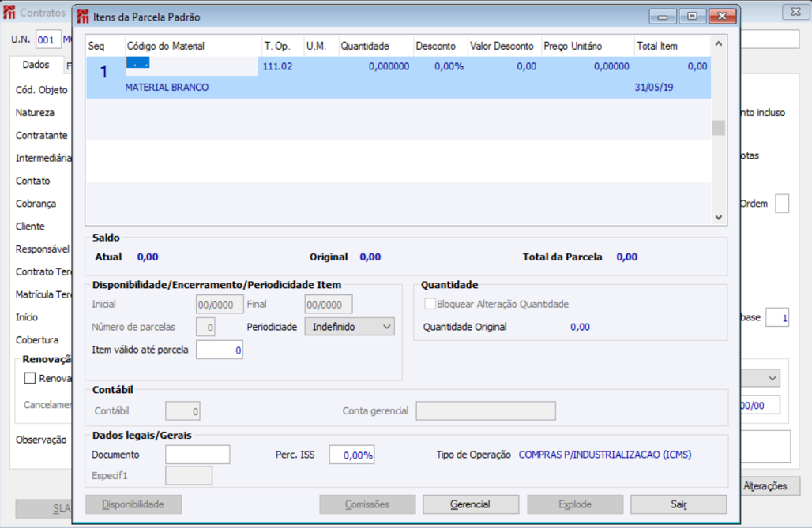Click the Comissões button

click(x=367, y=504)
